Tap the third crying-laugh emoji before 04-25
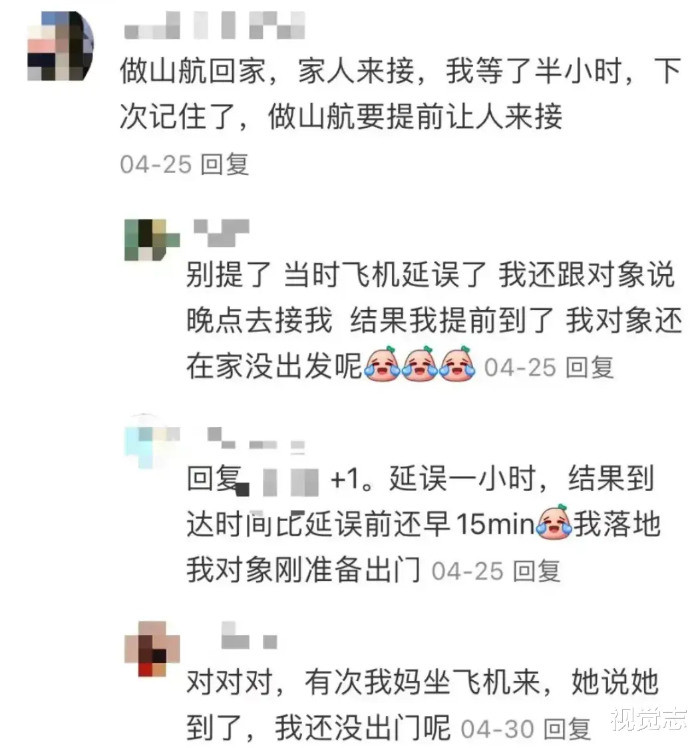This screenshot has height=748, width=700. click(x=458, y=365)
